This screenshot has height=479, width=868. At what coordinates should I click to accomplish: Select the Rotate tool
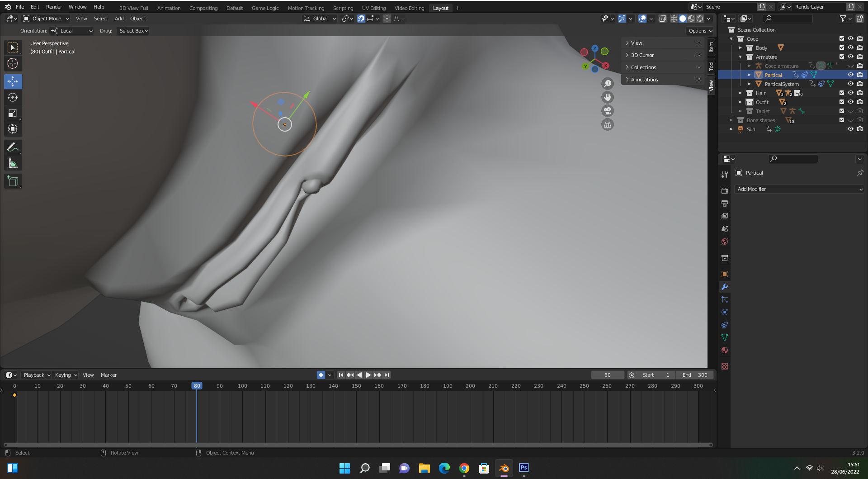point(13,97)
